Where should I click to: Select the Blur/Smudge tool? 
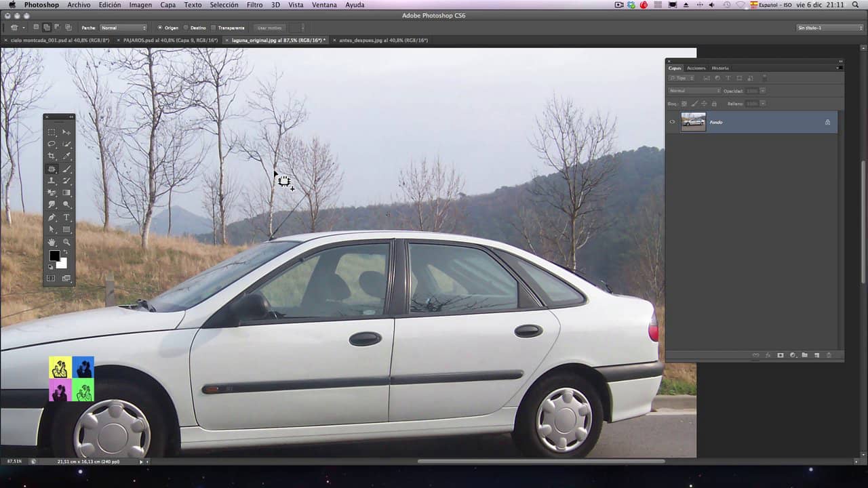52,205
